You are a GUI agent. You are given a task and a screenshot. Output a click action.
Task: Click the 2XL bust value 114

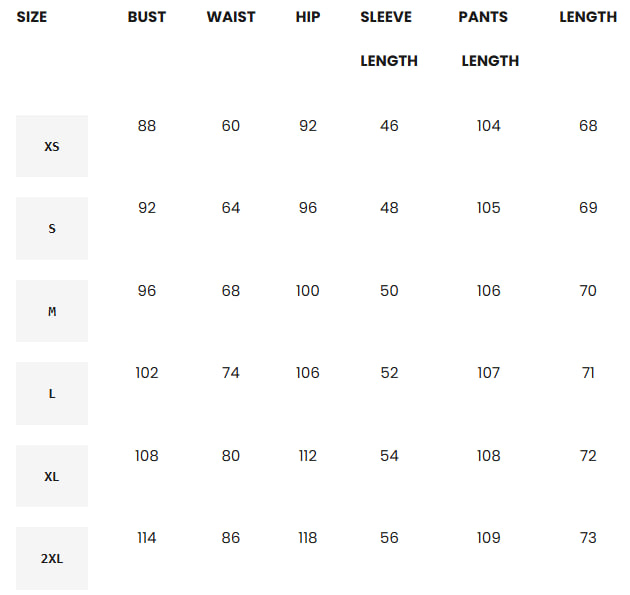tap(147, 538)
